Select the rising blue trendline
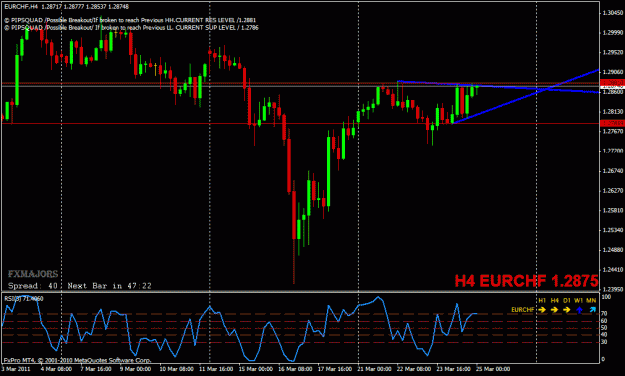The image size is (625, 376). (x=526, y=96)
